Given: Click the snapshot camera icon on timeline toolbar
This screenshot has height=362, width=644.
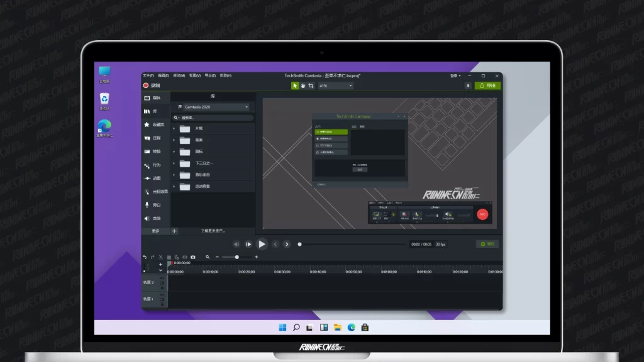Looking at the screenshot, I should click(x=193, y=257).
